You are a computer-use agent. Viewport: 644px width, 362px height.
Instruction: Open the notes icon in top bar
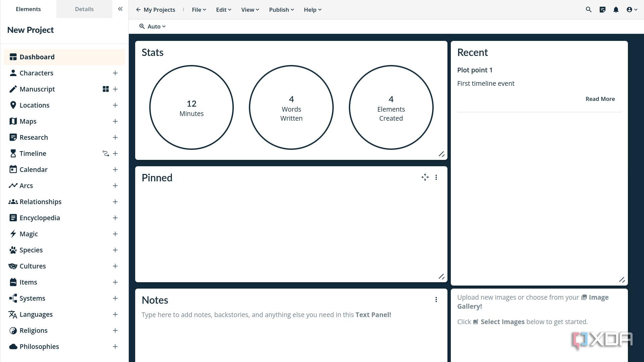[602, 10]
